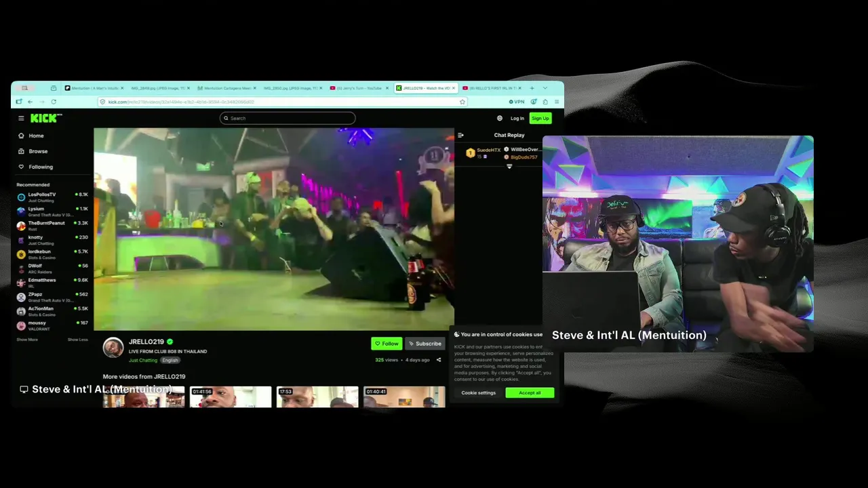Open knotty avatar in Recommended
This screenshot has width=868, height=488.
pyautogui.click(x=21, y=240)
